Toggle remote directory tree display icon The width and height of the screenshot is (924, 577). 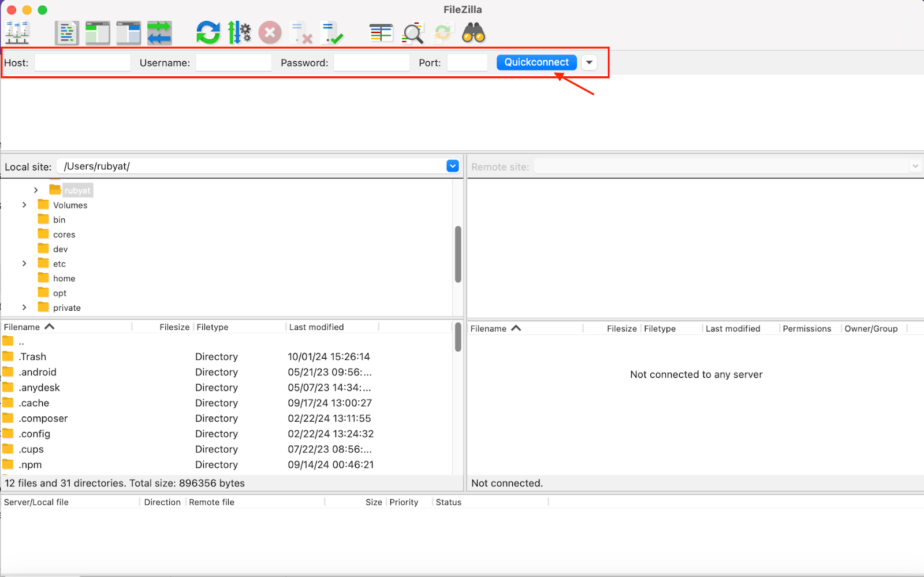tap(128, 33)
